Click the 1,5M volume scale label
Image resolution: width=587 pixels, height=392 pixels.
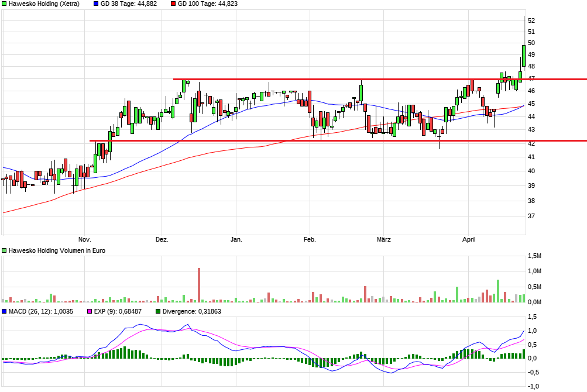pos(534,256)
